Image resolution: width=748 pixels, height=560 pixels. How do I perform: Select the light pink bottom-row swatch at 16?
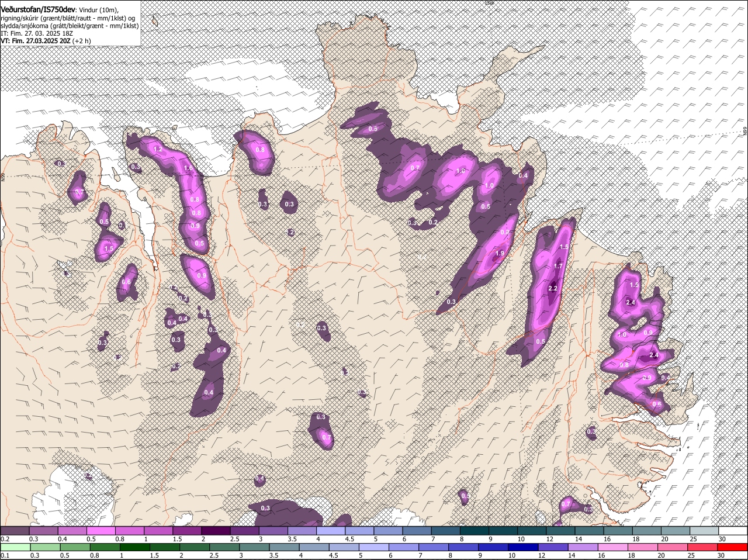613,547
